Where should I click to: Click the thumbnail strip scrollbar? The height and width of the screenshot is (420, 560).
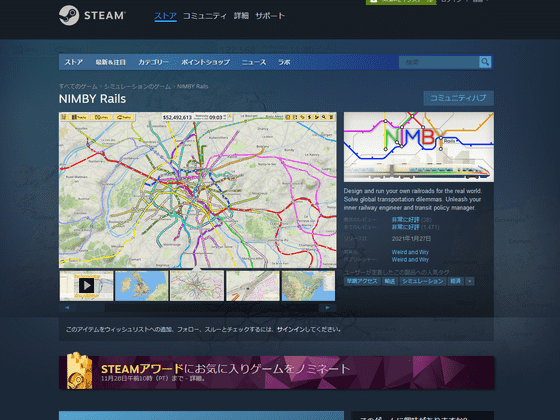pyautogui.click(x=197, y=308)
